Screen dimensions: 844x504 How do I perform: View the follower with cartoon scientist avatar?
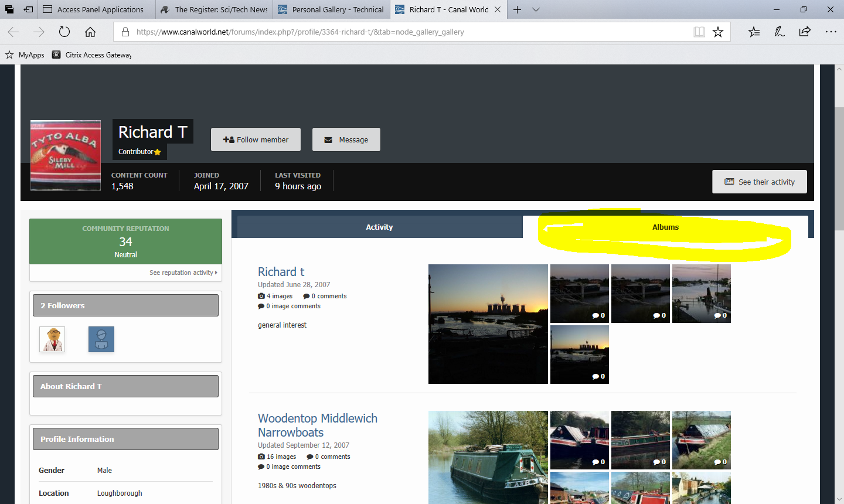click(x=52, y=339)
